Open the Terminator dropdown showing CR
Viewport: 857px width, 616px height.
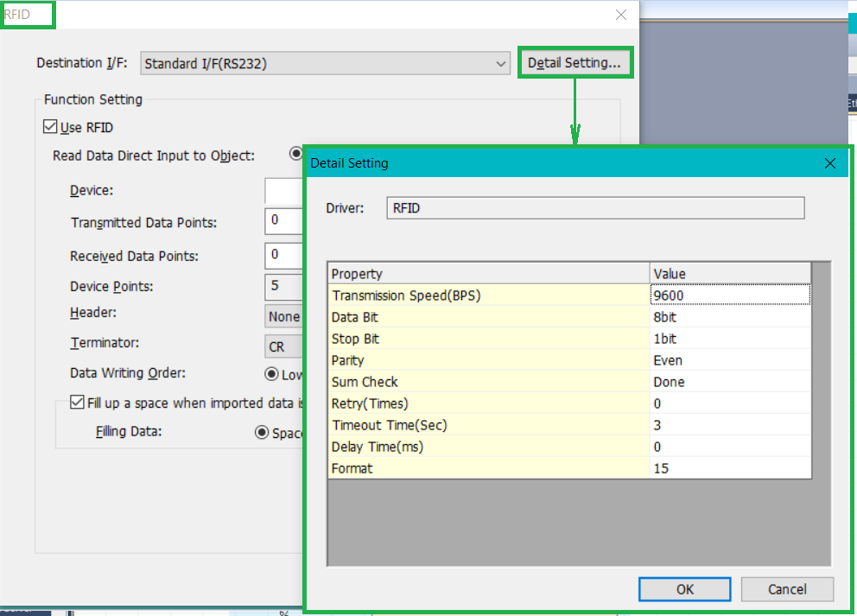point(283,346)
